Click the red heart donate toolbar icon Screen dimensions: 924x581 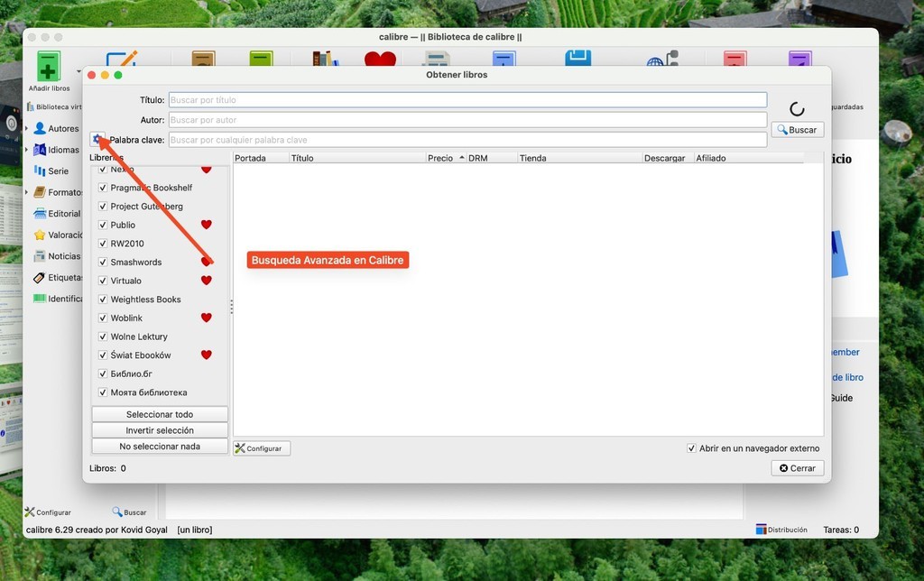point(380,59)
